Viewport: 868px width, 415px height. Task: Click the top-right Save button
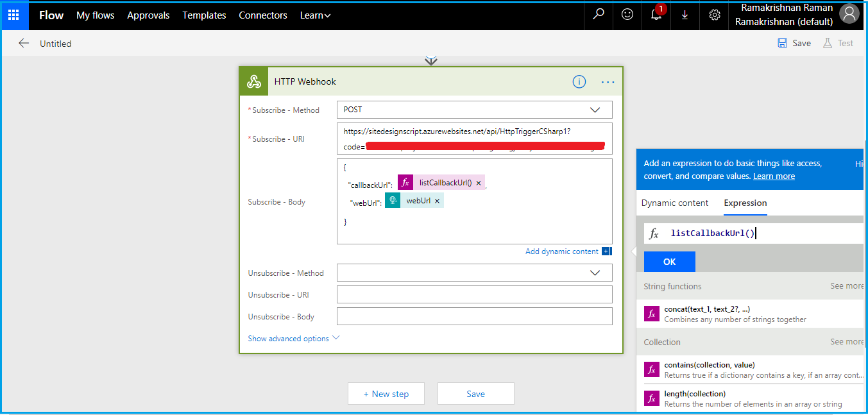point(794,43)
